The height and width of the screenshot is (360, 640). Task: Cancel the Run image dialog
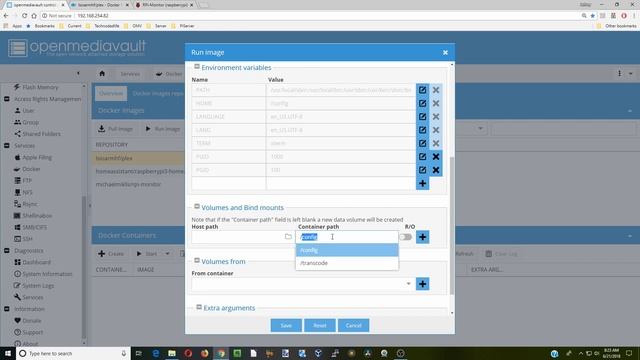(x=353, y=325)
